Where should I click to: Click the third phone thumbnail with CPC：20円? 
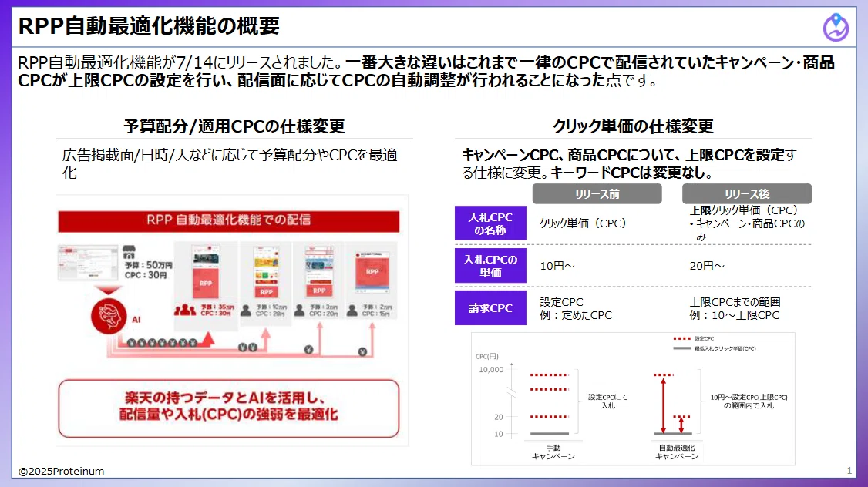pyautogui.click(x=319, y=272)
